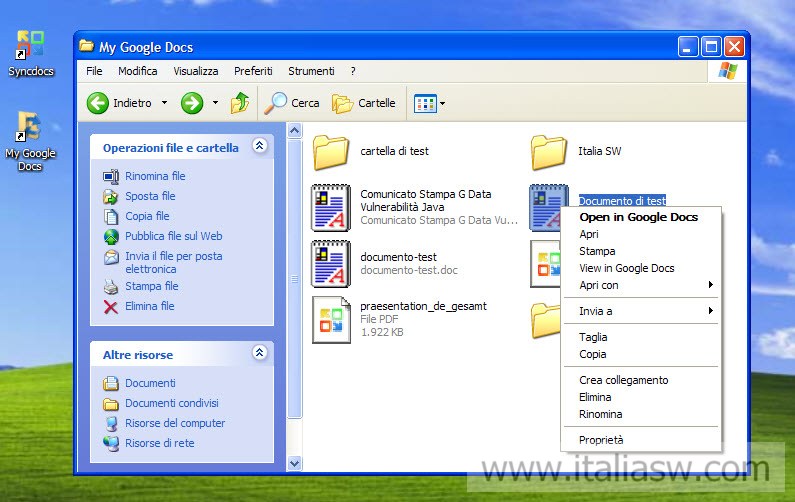Choose Taglia in context menu
This screenshot has height=502, width=795.
641,337
